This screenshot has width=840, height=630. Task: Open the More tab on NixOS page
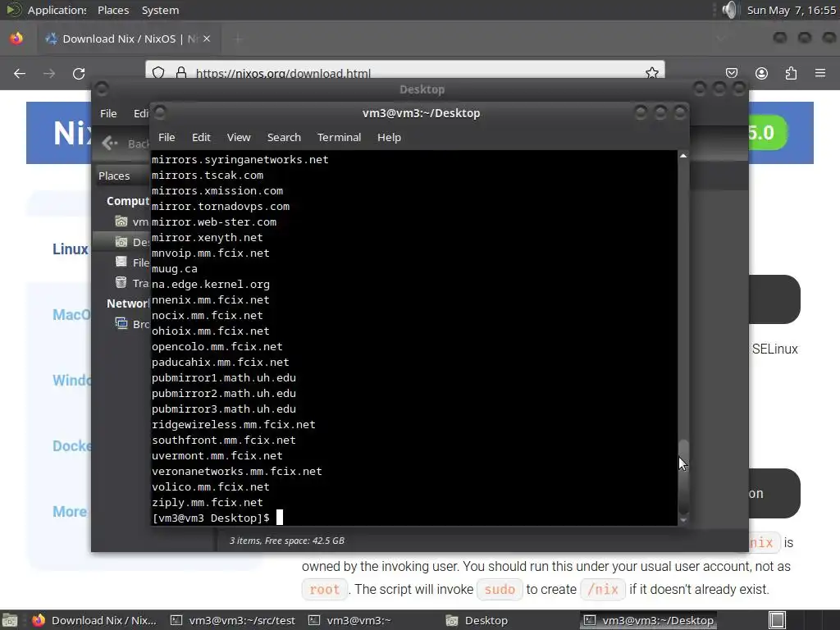[70, 512]
